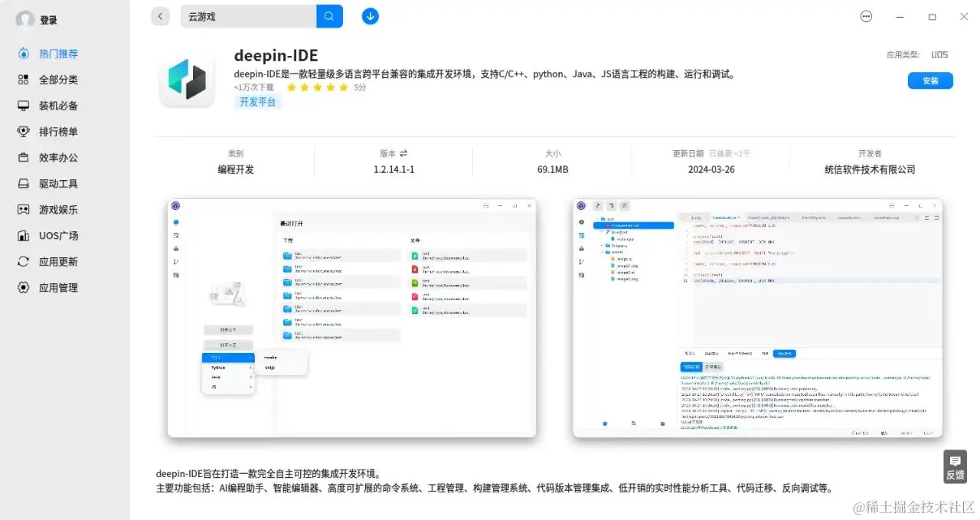Select 效率办公 category
This screenshot has height=520, width=980.
(x=59, y=158)
